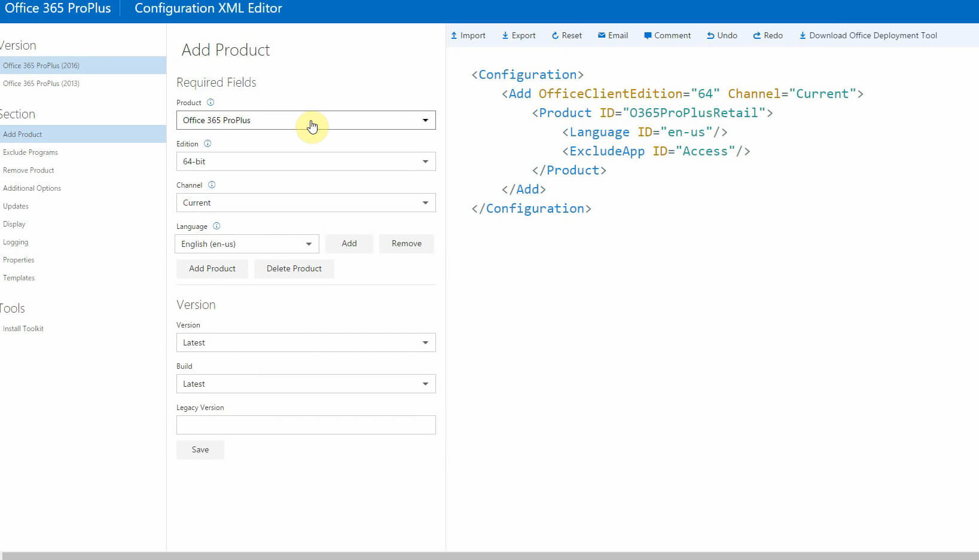The height and width of the screenshot is (560, 979).
Task: Click the horizontal scrollbar at the bottom
Action: pos(489,556)
